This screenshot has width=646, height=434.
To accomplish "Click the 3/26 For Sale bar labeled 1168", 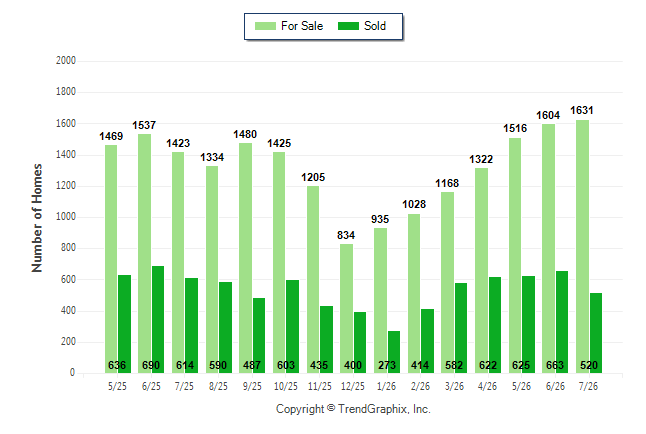I will pos(447,282).
